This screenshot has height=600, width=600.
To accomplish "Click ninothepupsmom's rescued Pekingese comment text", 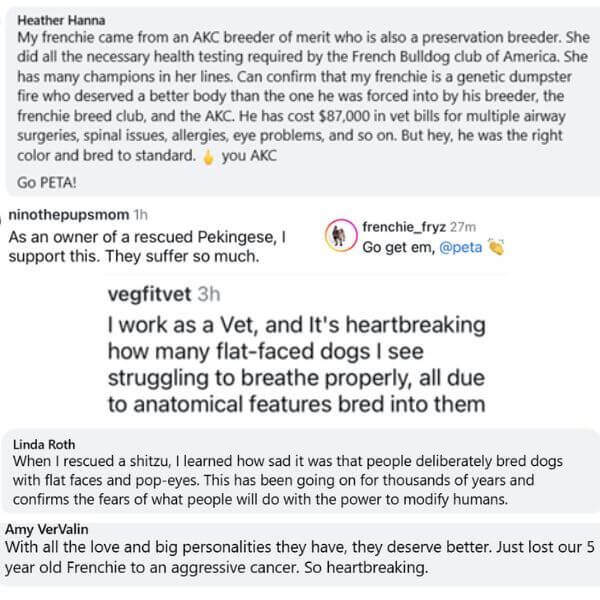I will point(147,247).
